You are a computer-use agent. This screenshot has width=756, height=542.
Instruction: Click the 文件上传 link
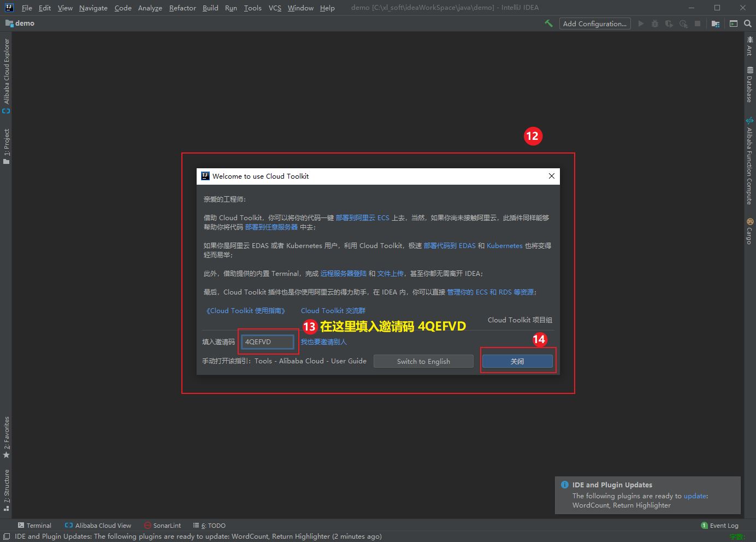pyautogui.click(x=391, y=273)
